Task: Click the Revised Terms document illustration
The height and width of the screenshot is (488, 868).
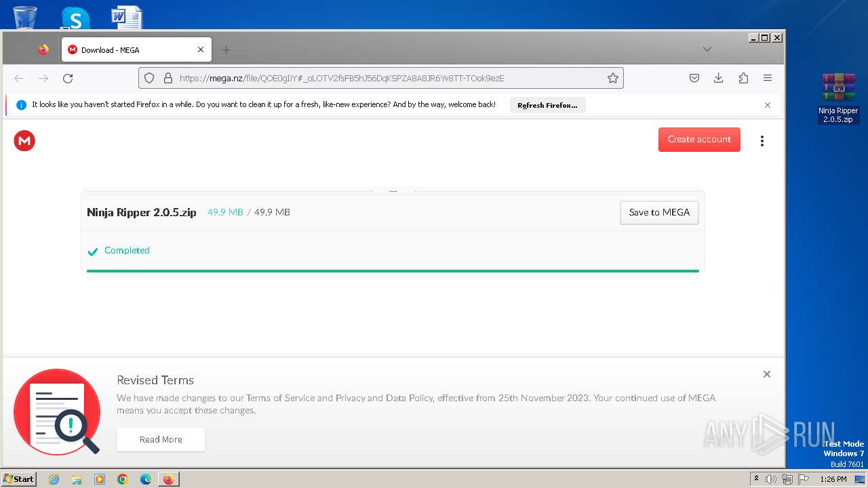Action: 57,412
